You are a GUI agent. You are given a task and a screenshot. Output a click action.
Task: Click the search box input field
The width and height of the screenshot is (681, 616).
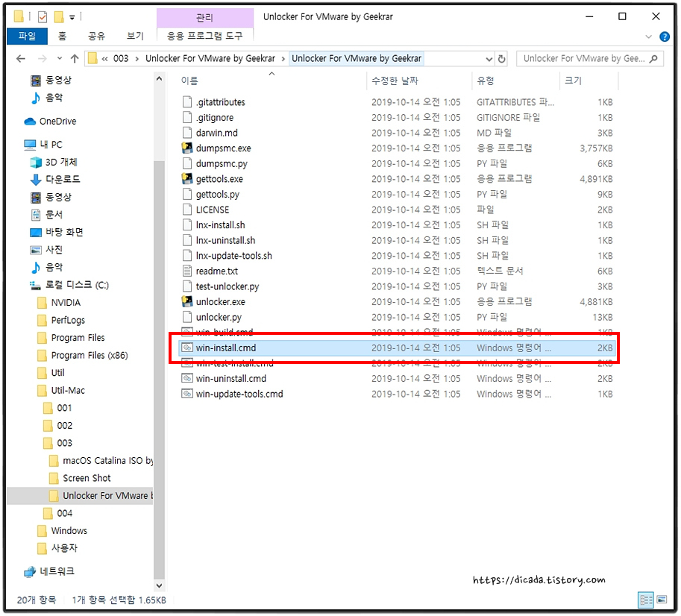click(x=583, y=59)
